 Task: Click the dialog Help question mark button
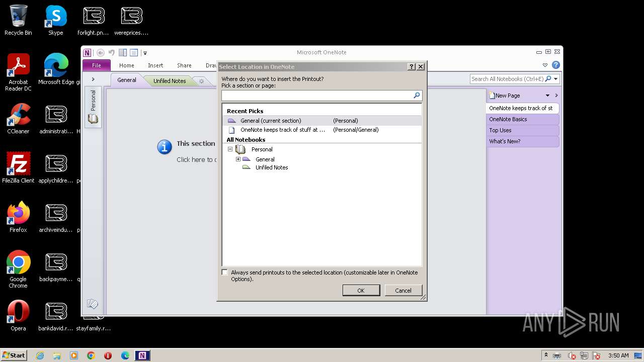click(412, 66)
